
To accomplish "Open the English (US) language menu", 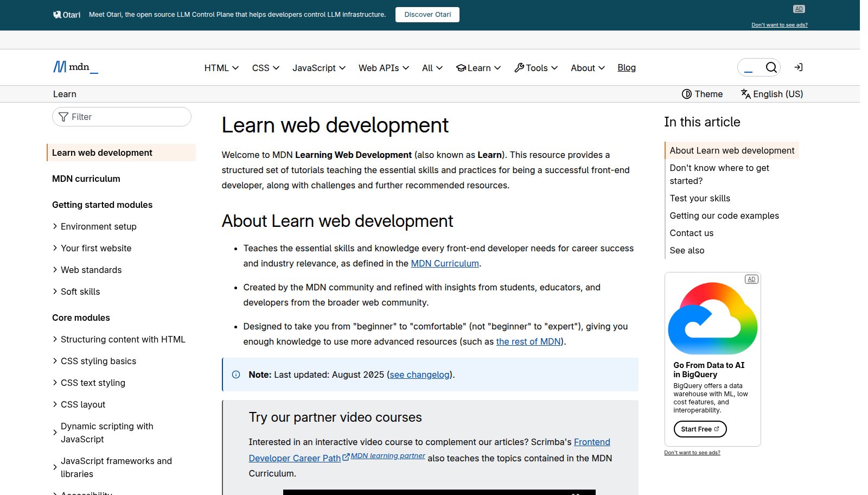I will pos(771,94).
